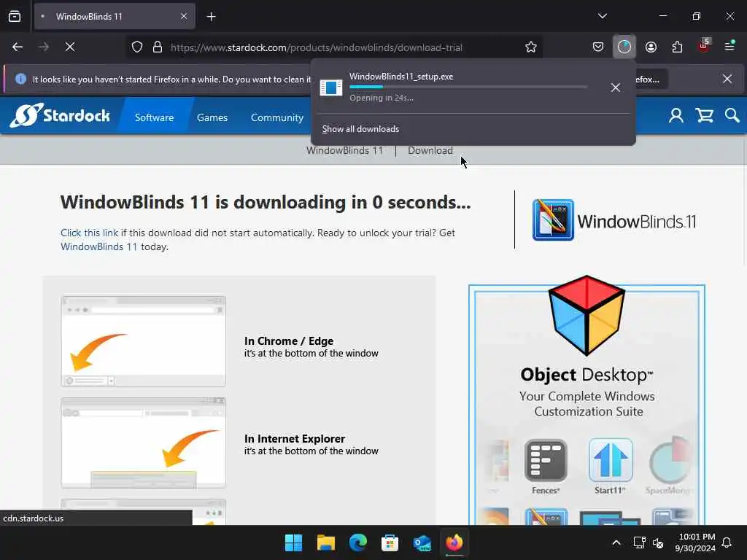Cancel the WindowBlinds11_setup.exe download
747x560 pixels.
pyautogui.click(x=616, y=87)
